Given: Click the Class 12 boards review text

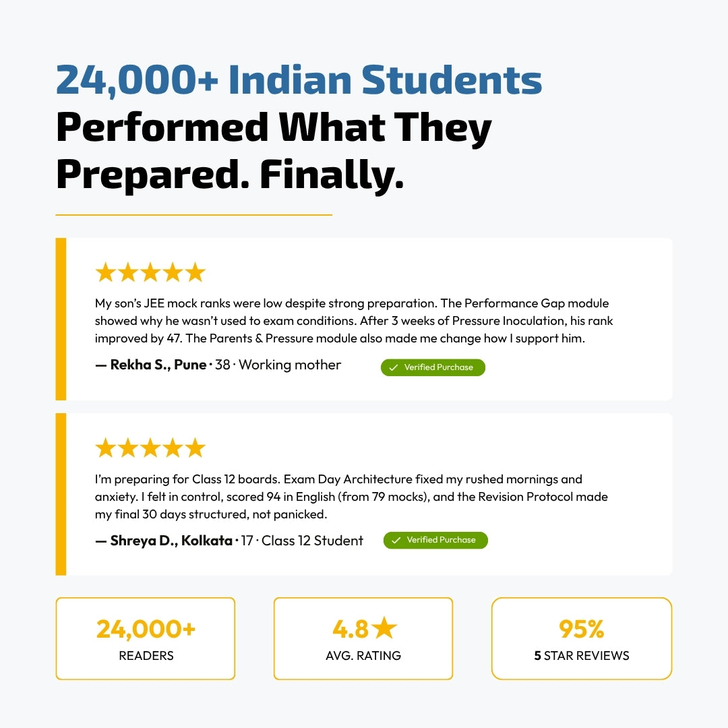Looking at the screenshot, I should point(351,497).
